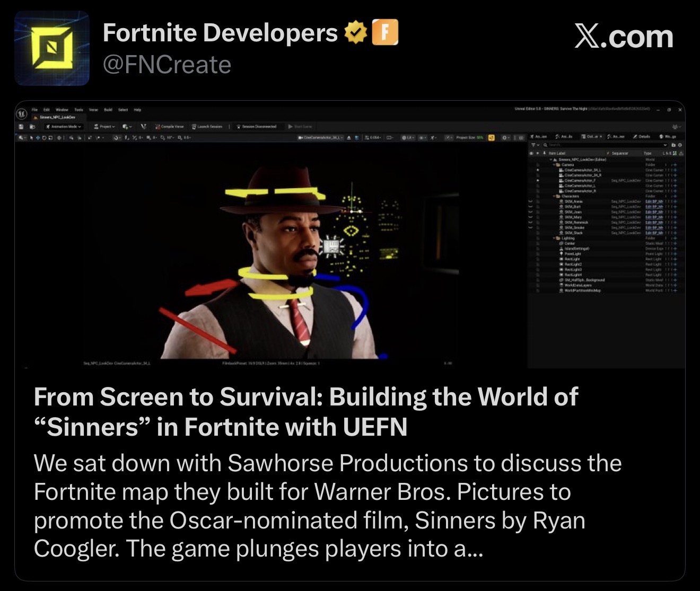Click the SKM_Annie skeletal mesh icon
This screenshot has width=700, height=591.
pyautogui.click(x=561, y=201)
